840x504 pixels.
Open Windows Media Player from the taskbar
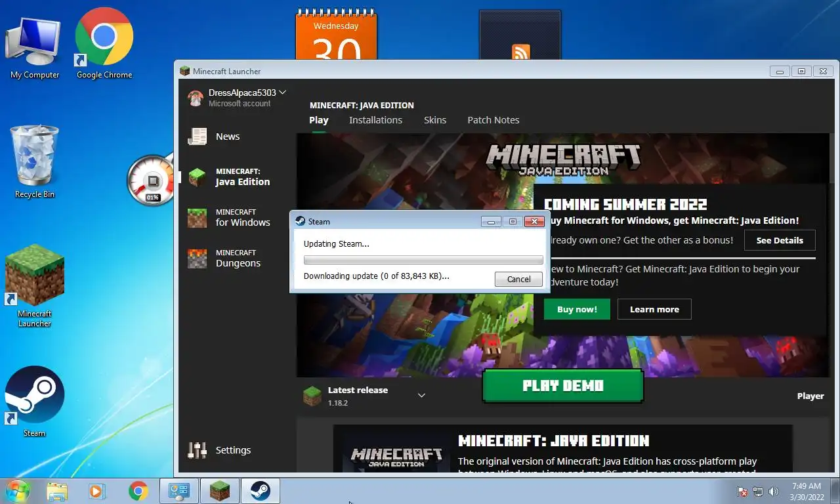click(96, 492)
